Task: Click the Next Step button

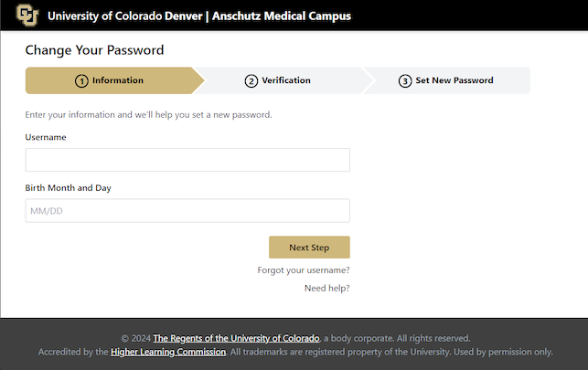Action: pyautogui.click(x=309, y=248)
